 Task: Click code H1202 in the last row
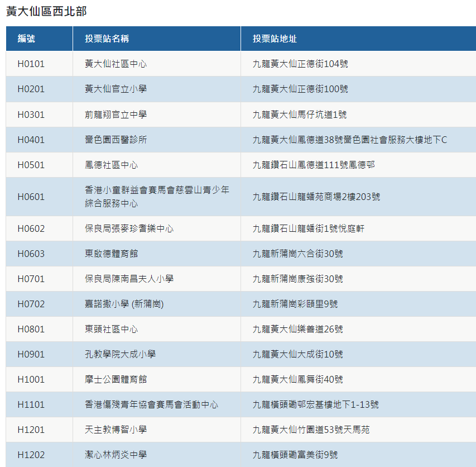click(x=31, y=455)
